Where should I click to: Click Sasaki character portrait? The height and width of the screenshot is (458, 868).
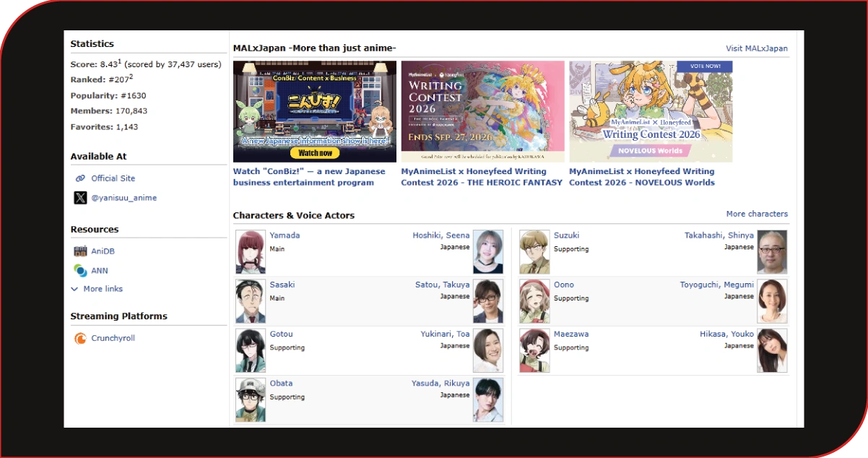click(x=251, y=301)
